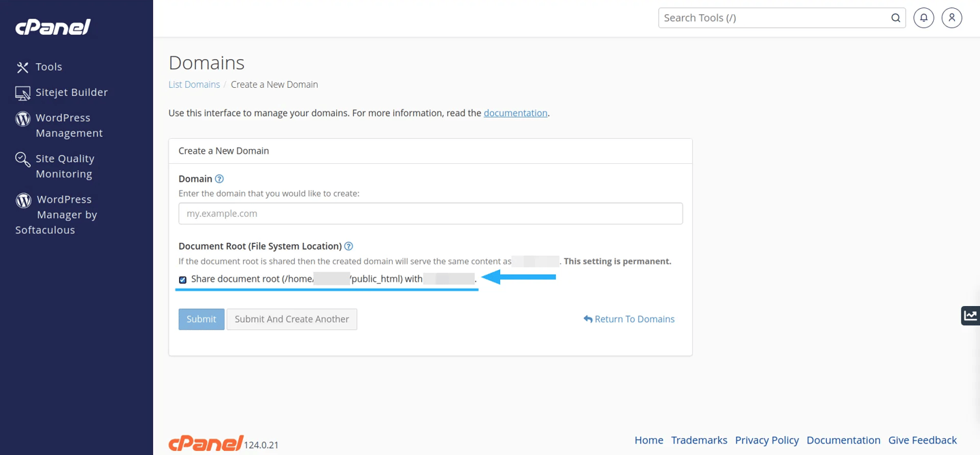980x455 pixels.
Task: Click the cPanel logo in sidebar
Action: click(53, 27)
